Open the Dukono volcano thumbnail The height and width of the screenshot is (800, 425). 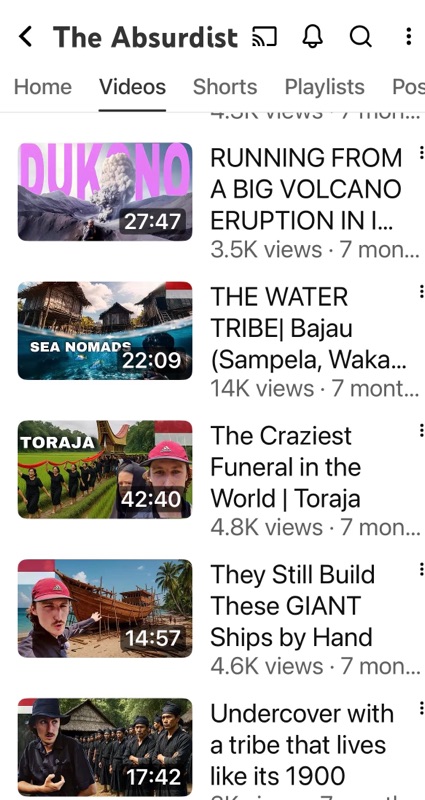pos(105,191)
